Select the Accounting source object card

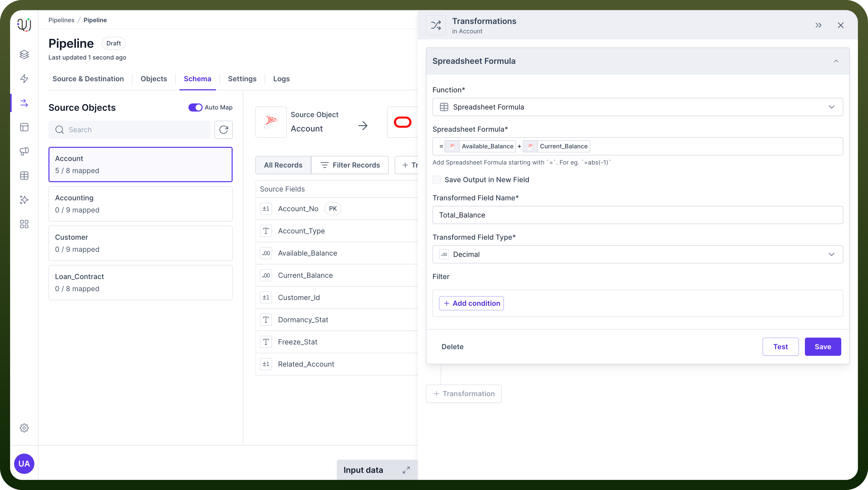141,204
